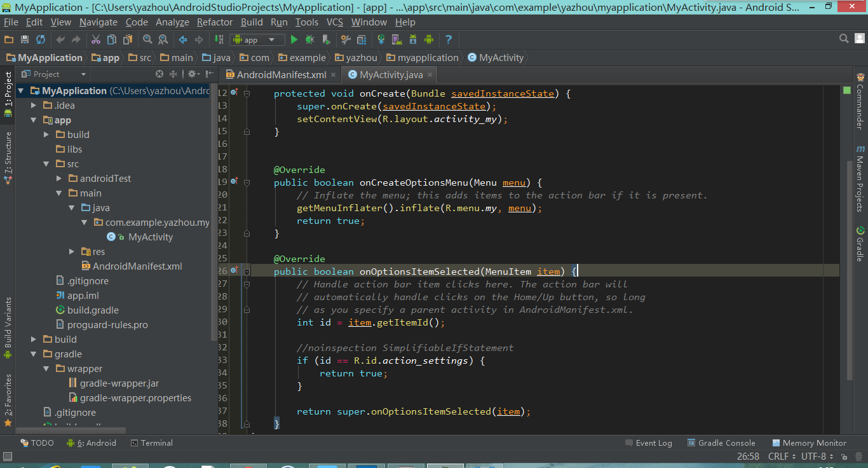Open Project panel settings gear
The width and height of the screenshot is (868, 468).
pyautogui.click(x=191, y=74)
